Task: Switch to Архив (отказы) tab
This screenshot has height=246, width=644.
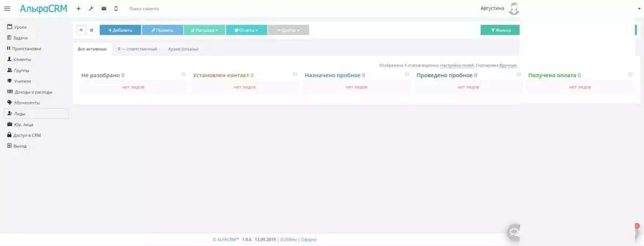Action: pos(183,49)
